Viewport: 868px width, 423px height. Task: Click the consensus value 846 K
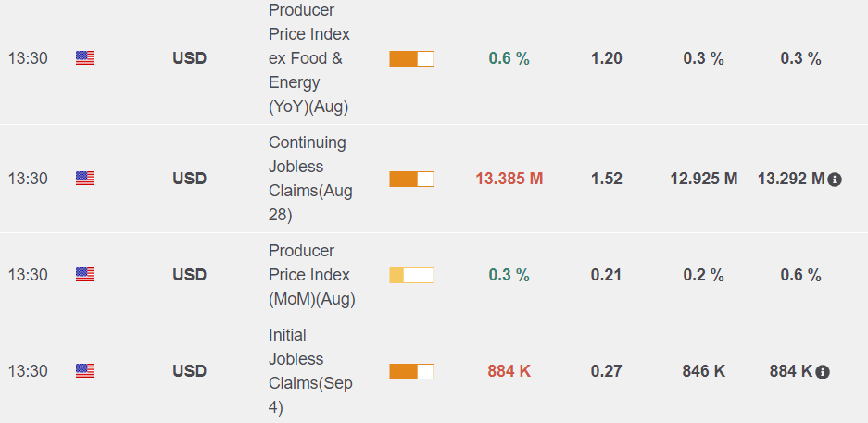click(x=704, y=371)
